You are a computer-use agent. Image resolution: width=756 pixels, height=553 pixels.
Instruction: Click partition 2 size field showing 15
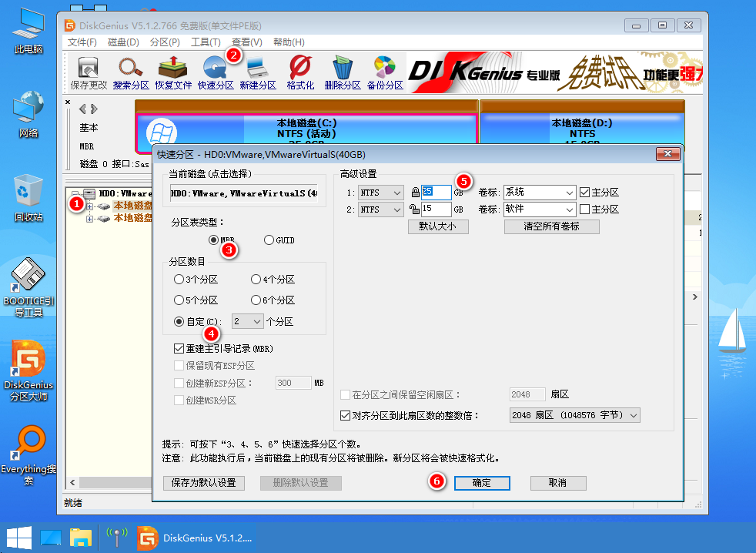pos(437,209)
